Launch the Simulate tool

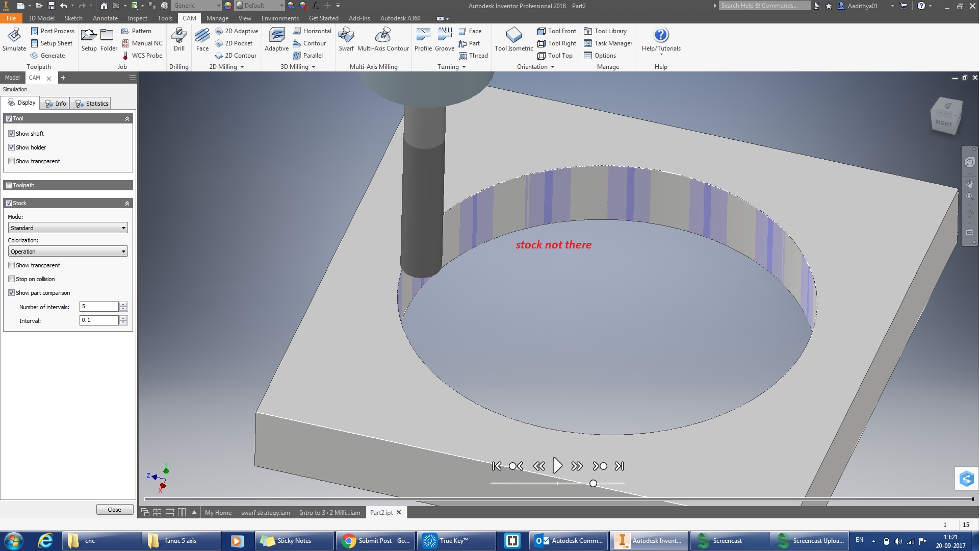point(14,38)
